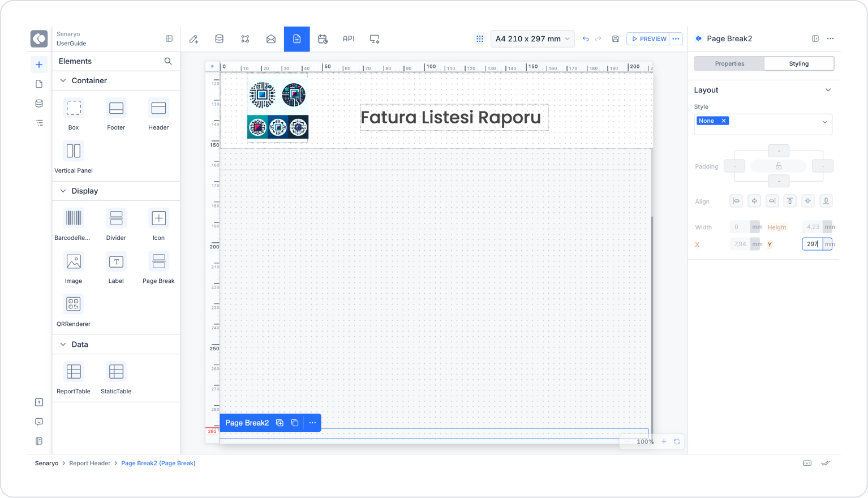Screen dimensions: 868x498
Task: Open the database sidebar icon
Action: click(x=39, y=104)
